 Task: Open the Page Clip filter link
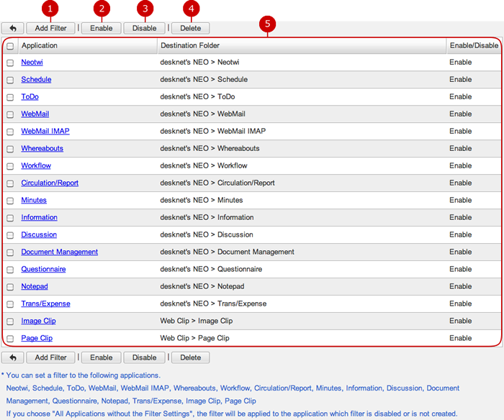(x=37, y=338)
